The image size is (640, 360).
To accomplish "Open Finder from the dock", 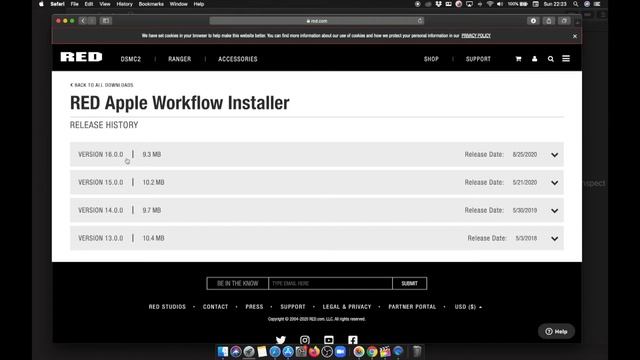I will [x=223, y=351].
